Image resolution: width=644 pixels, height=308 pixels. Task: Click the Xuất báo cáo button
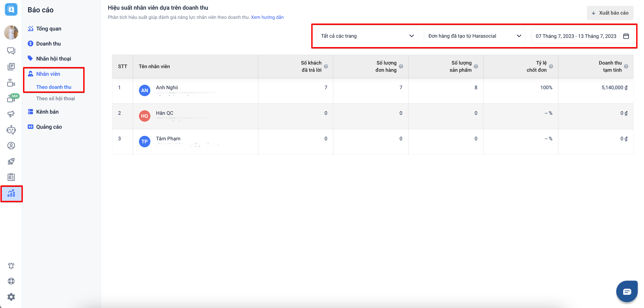tap(610, 13)
